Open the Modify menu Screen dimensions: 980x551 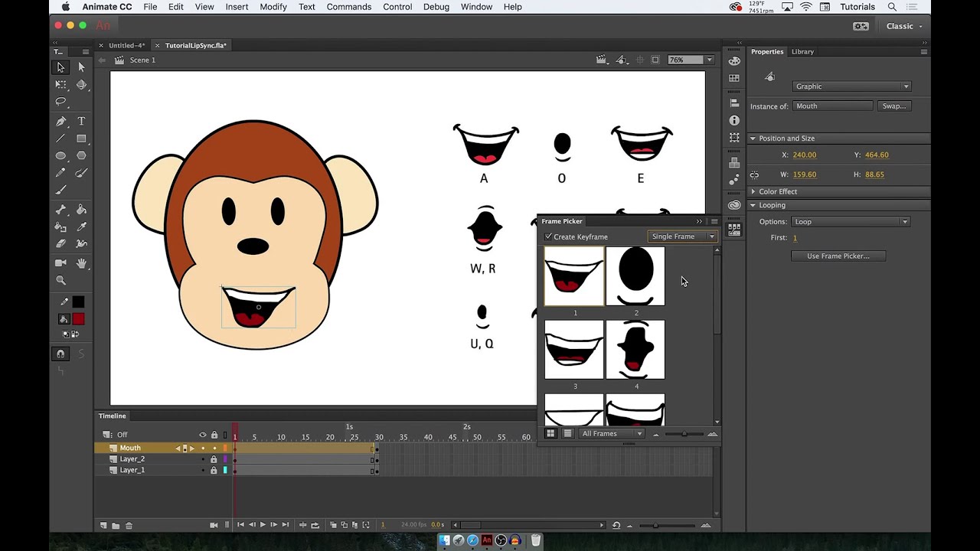273,7
